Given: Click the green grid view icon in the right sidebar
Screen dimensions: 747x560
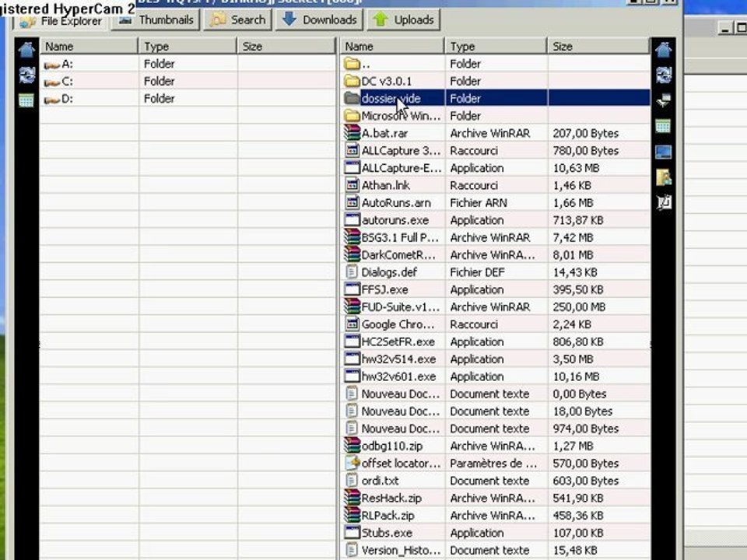Looking at the screenshot, I should click(663, 126).
